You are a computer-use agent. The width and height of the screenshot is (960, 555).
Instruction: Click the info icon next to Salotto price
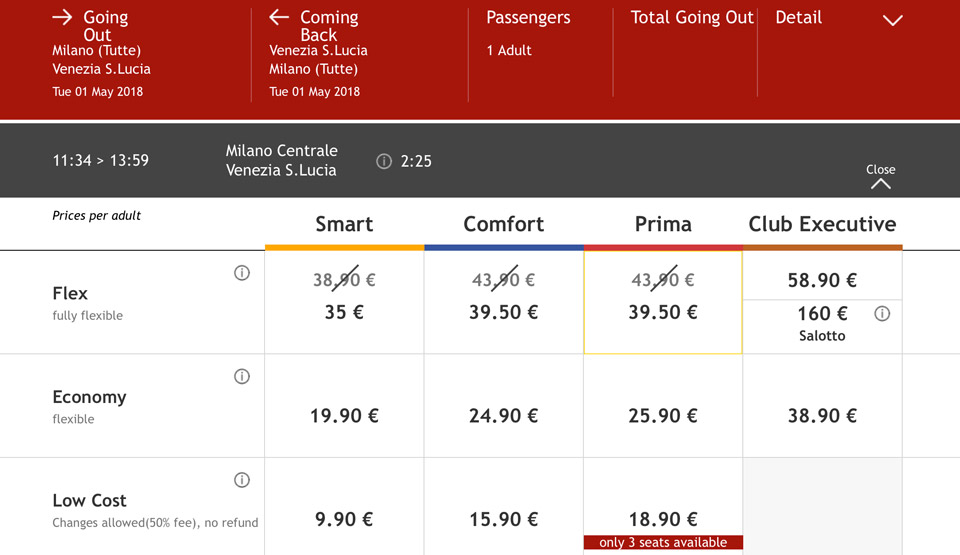coord(882,313)
